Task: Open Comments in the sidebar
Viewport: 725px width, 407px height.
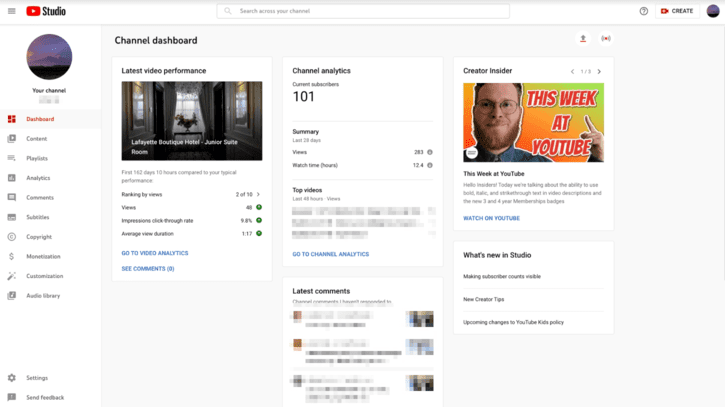Action: (50, 197)
